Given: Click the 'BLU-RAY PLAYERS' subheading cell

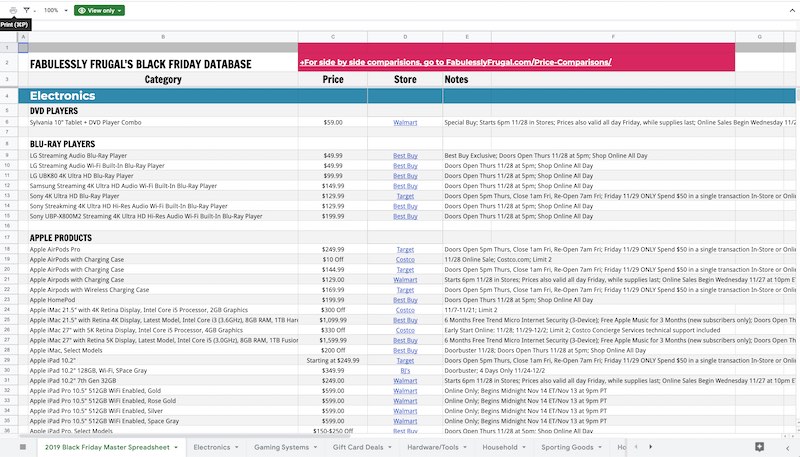Looking at the screenshot, I should pyautogui.click(x=163, y=144).
